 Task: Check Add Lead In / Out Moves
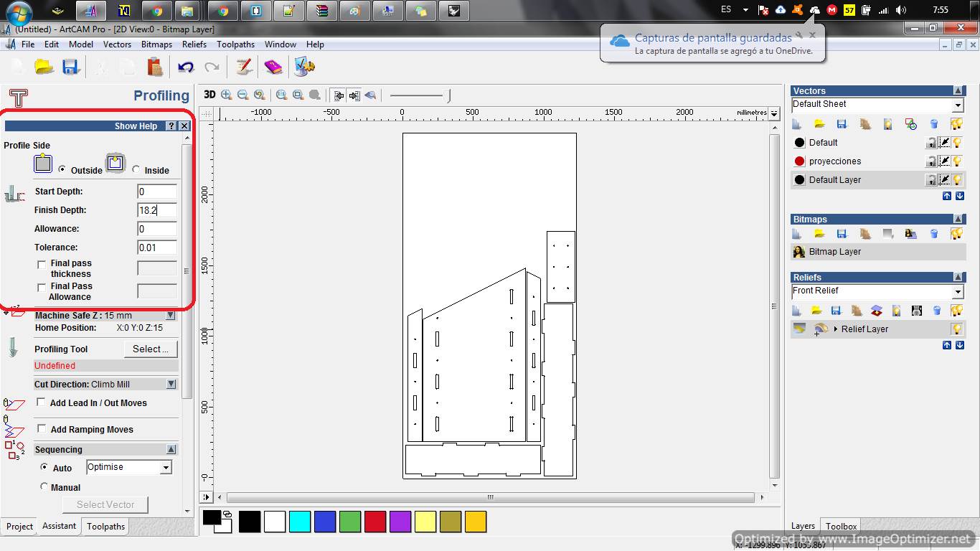42,402
